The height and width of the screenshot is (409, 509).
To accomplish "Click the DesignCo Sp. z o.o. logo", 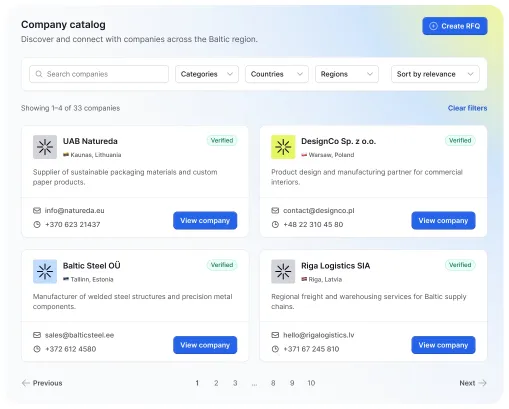I will point(283,147).
